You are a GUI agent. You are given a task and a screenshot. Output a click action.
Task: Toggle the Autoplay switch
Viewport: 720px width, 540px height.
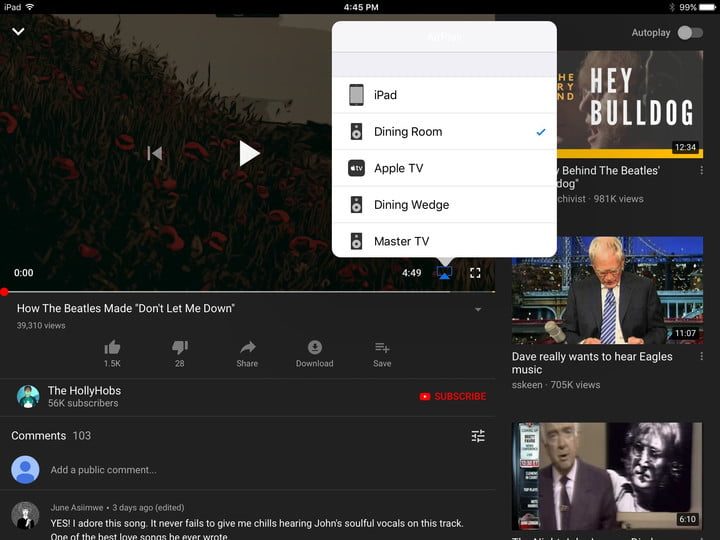tap(690, 33)
